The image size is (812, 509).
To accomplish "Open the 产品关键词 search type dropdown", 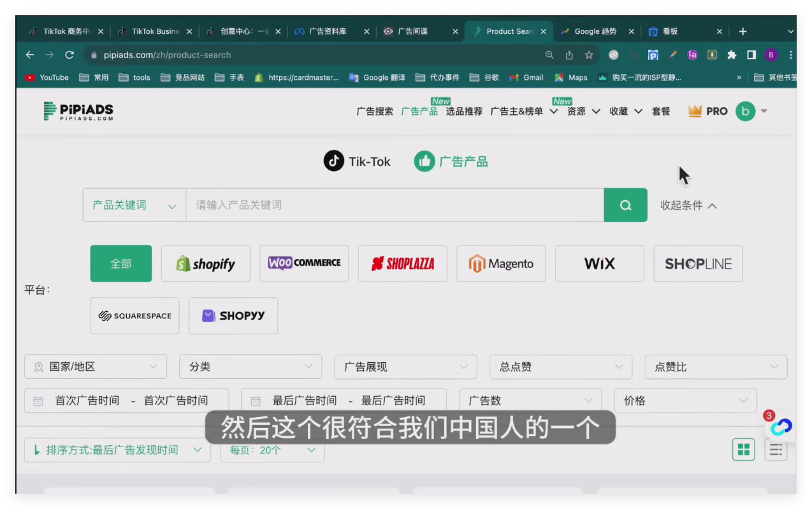I will click(134, 205).
